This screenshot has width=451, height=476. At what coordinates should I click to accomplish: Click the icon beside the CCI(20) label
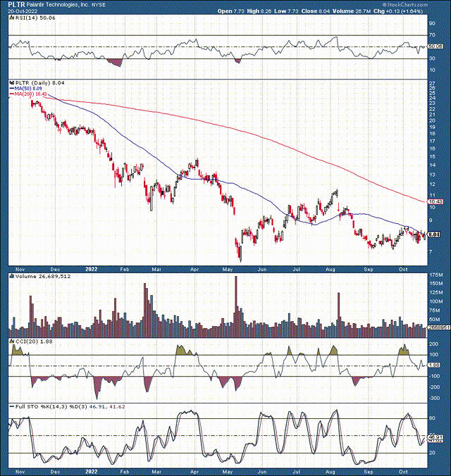[x=12, y=342]
